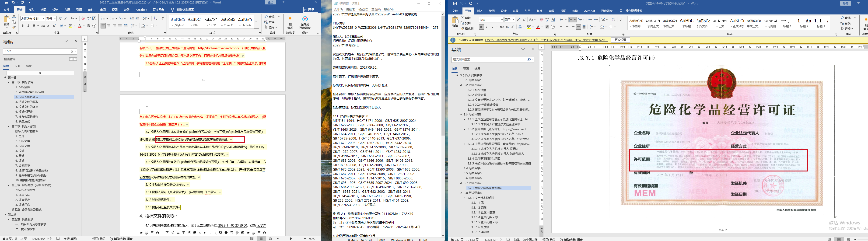Click the 共享 share button in left Word
The height and width of the screenshot is (241, 868).
(310, 9)
